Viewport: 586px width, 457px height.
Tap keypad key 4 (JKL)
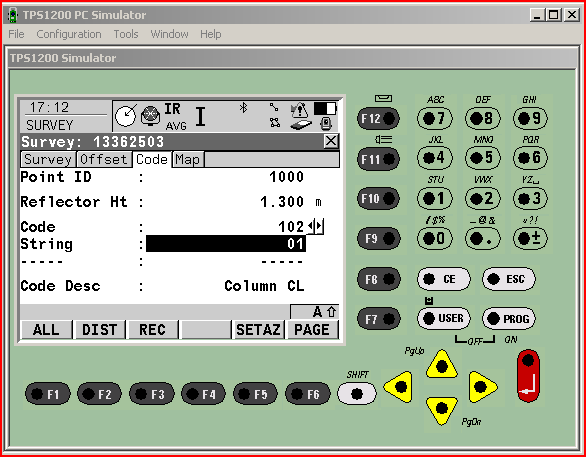[435, 158]
